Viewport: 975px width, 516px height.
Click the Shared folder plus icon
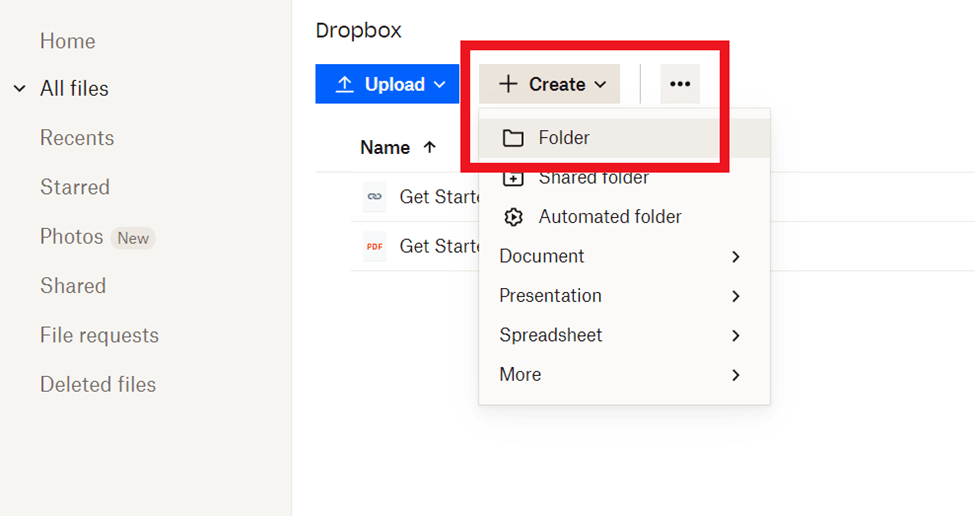pos(513,178)
